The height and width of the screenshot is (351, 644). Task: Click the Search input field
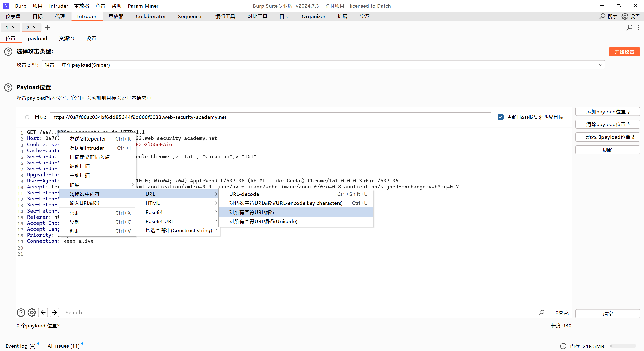click(305, 312)
